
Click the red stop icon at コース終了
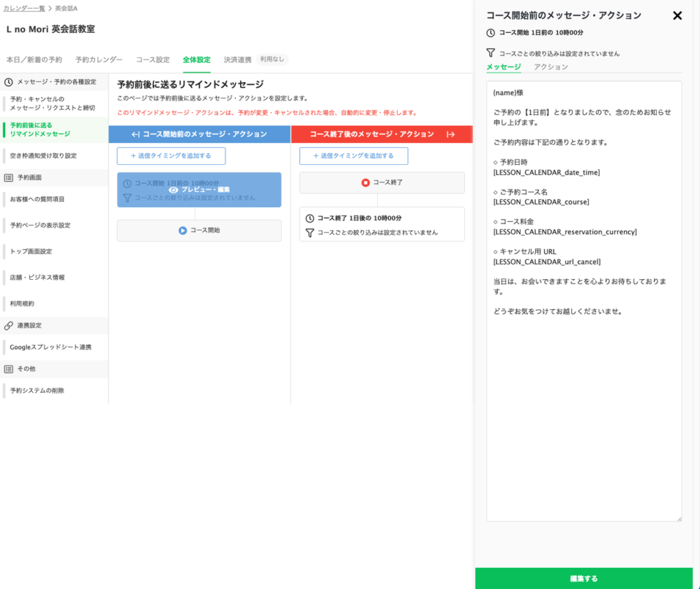(366, 183)
